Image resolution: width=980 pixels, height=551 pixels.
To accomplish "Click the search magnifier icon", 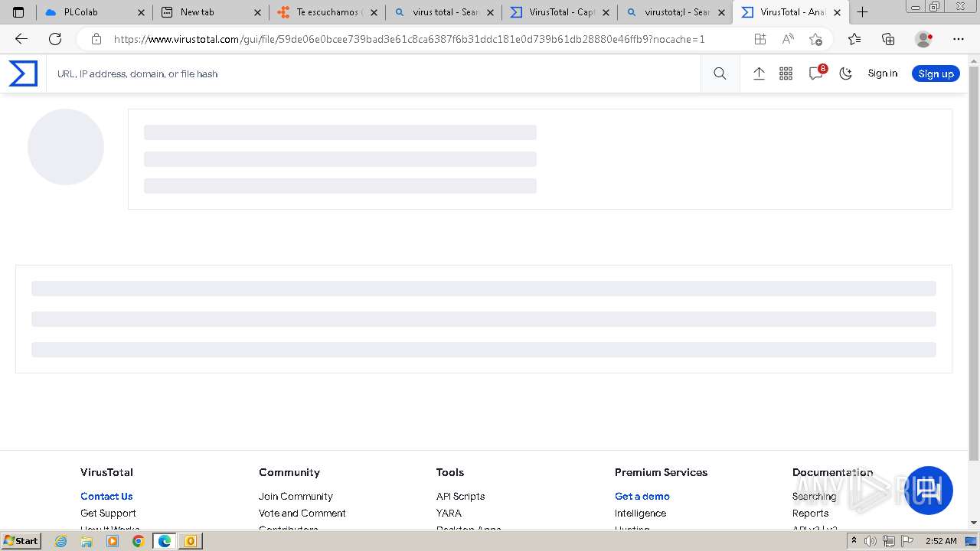I will point(720,73).
